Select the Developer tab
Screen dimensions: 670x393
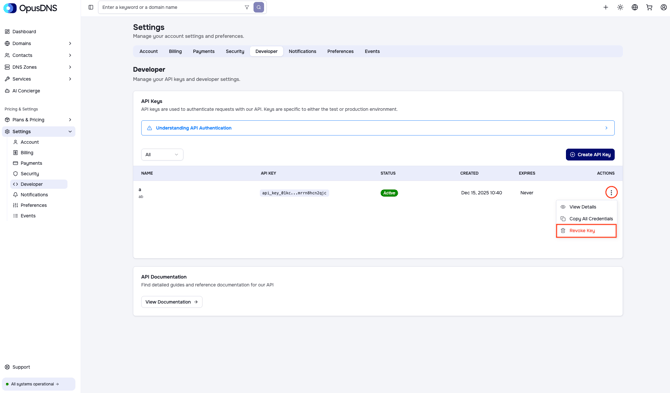(x=266, y=51)
